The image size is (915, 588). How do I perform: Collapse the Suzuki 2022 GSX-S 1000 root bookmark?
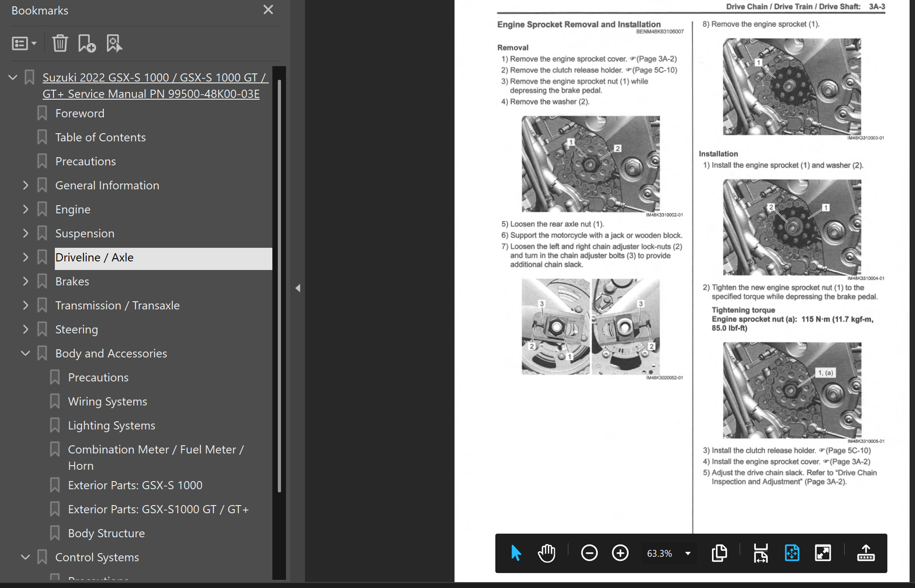click(13, 77)
